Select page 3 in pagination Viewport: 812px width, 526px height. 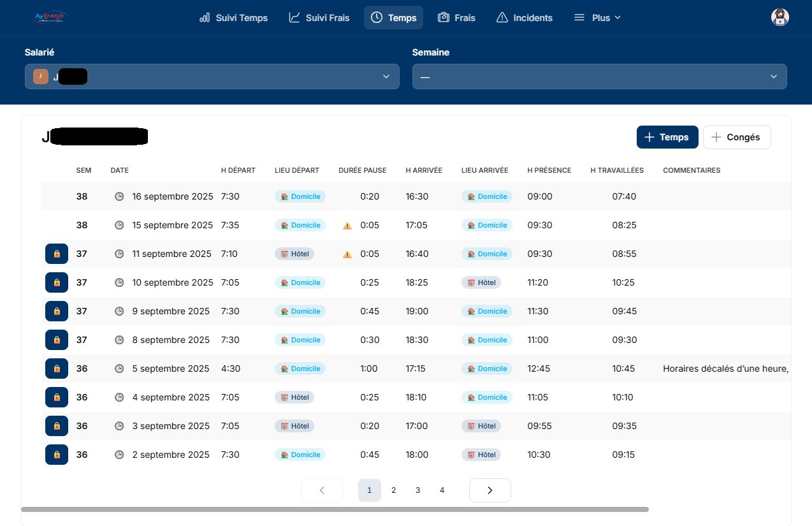418,490
